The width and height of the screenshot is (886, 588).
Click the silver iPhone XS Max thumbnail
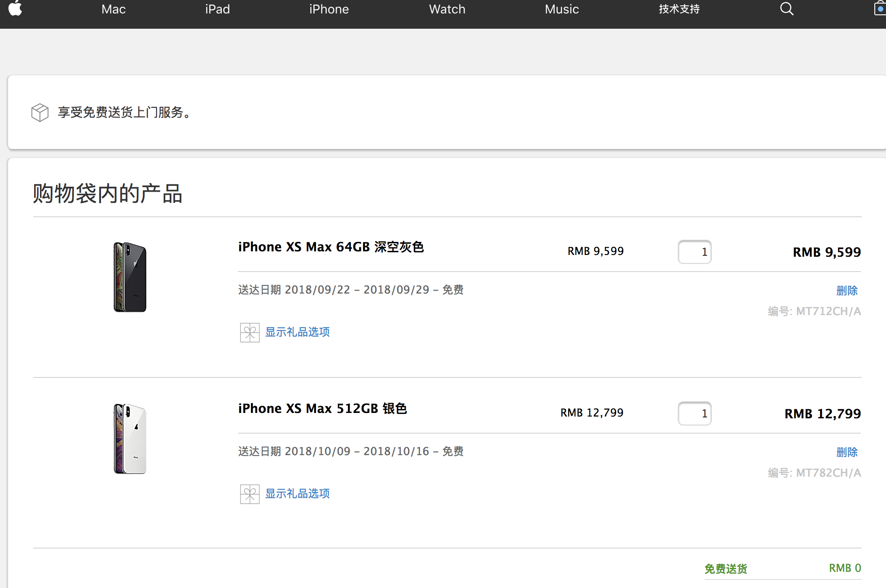(x=130, y=439)
